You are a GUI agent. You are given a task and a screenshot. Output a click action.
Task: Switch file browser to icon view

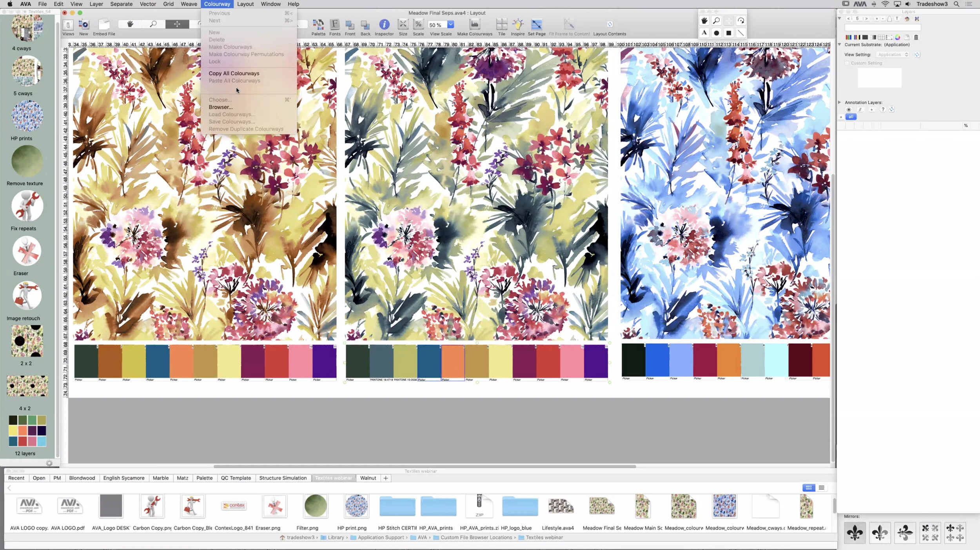[809, 488]
